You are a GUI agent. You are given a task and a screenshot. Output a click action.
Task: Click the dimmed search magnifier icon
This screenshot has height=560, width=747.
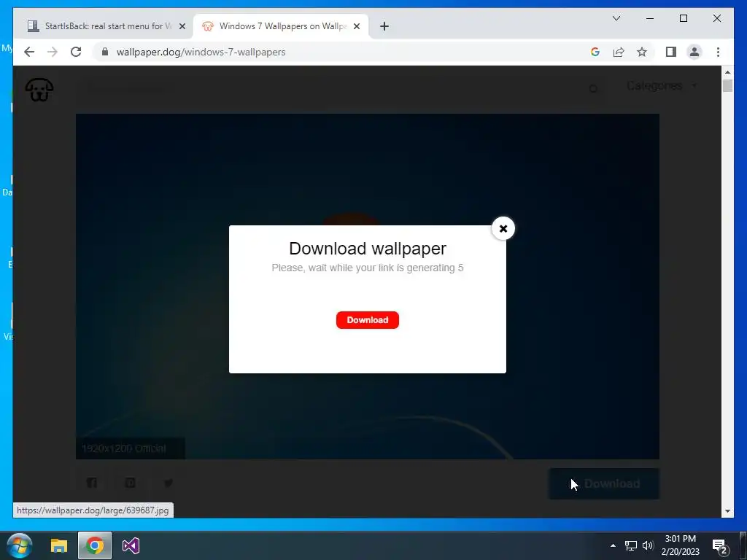593,88
